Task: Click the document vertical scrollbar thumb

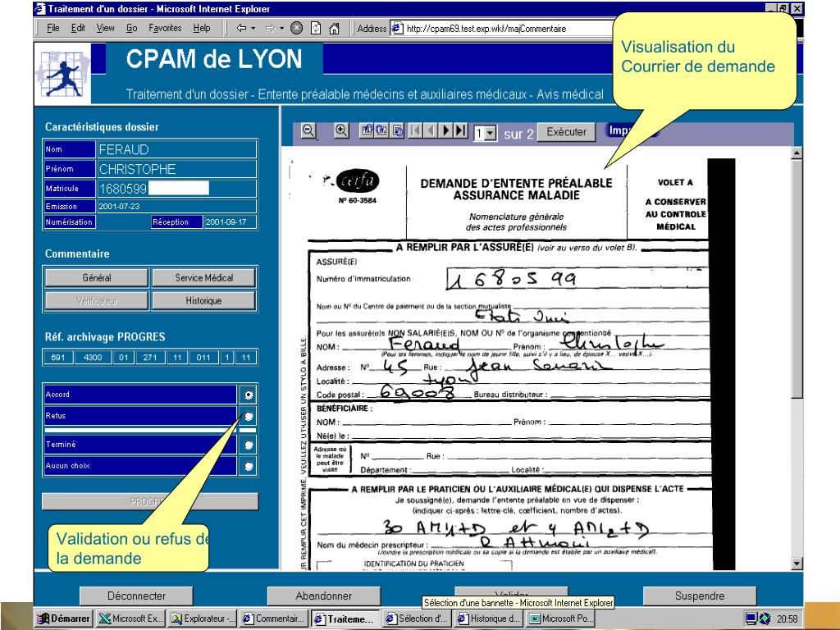Action: tap(797, 279)
